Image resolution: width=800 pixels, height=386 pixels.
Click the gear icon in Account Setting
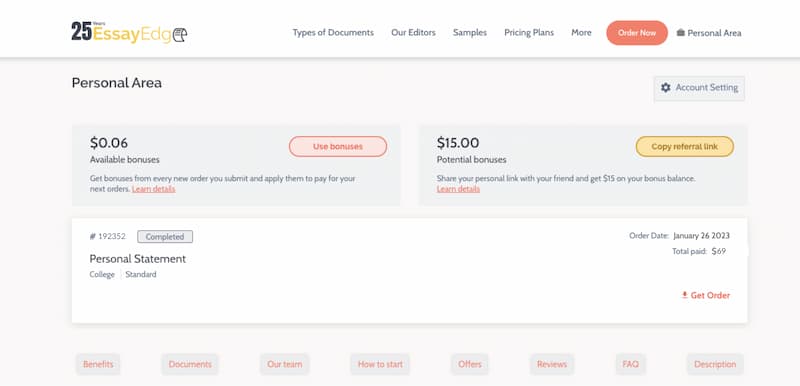click(665, 88)
